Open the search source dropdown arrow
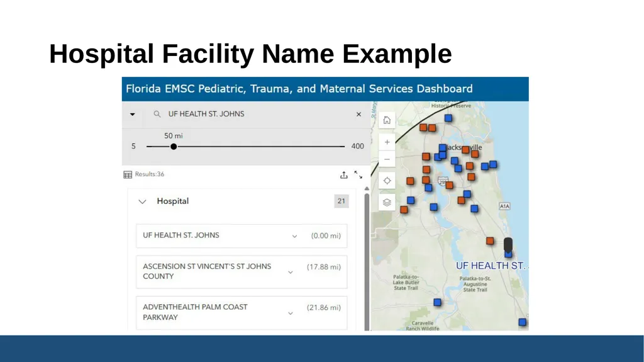The image size is (644, 362). (132, 115)
